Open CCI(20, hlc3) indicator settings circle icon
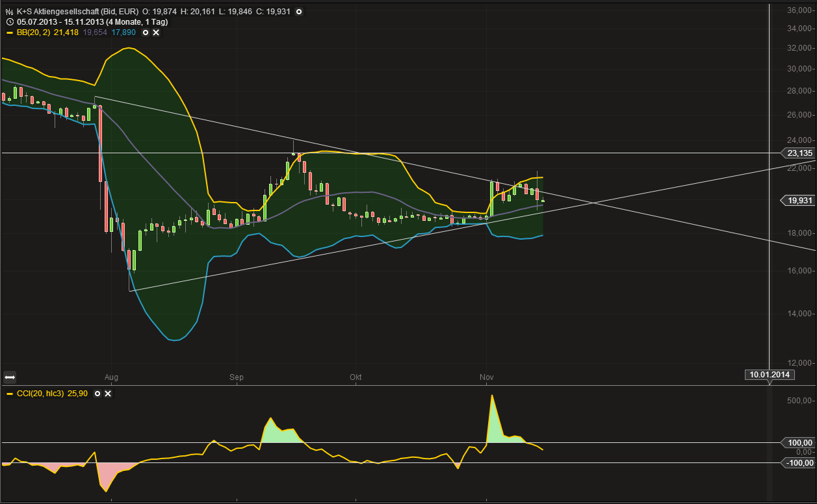Screen dimensions: 817x504 97,394
